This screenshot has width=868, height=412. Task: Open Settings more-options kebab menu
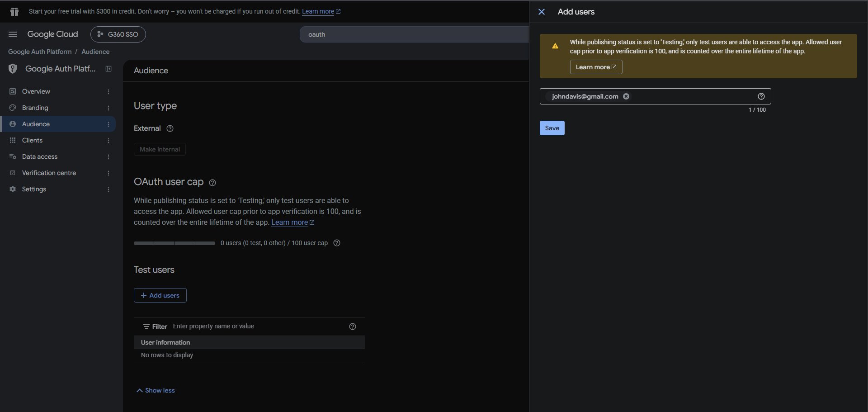click(x=108, y=189)
